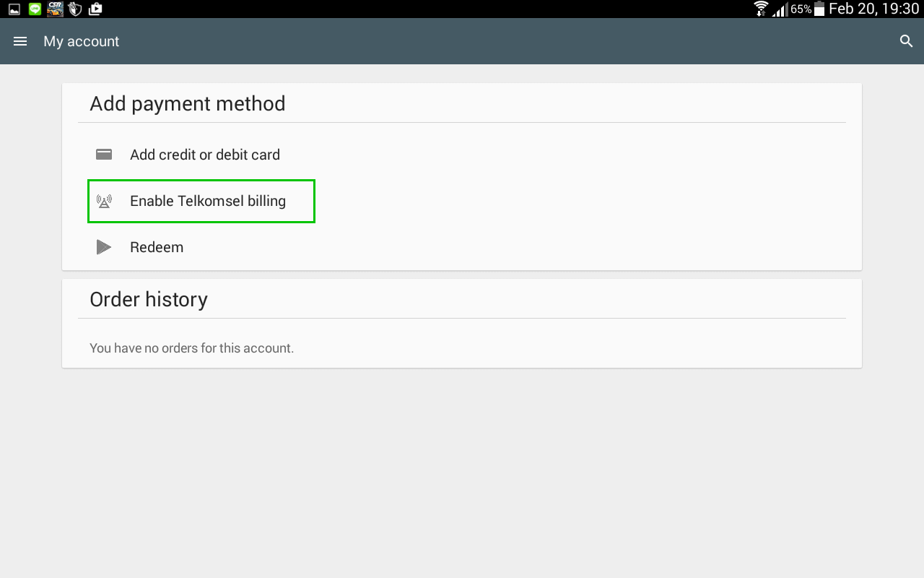Tap the Redeem play triangle icon
924x578 pixels.
pos(104,247)
